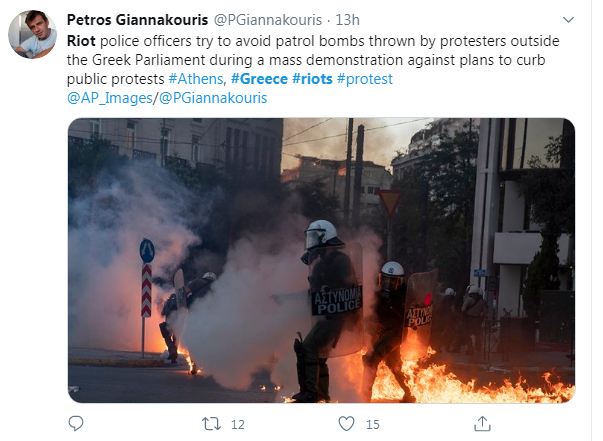Follow the #protest hashtag link

point(365,79)
